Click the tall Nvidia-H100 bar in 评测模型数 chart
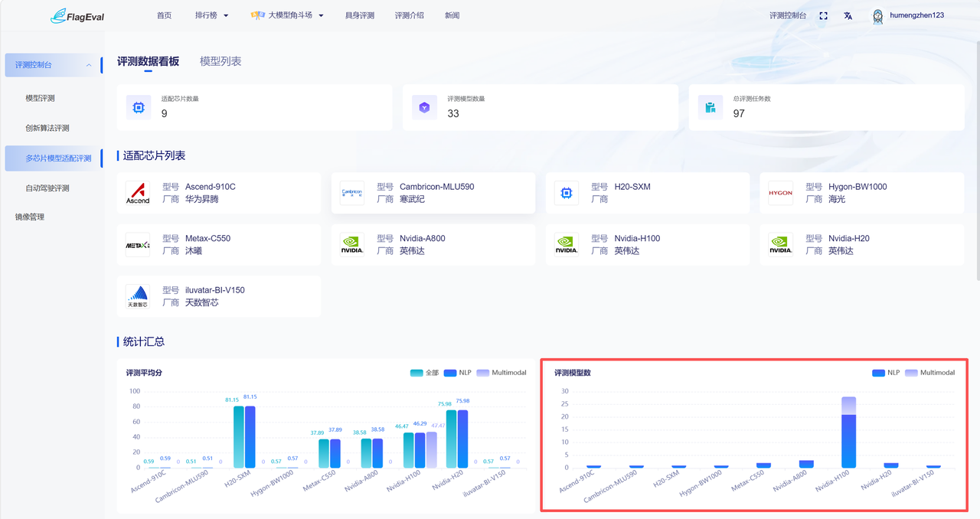Viewport: 980px width, 519px height. point(848,432)
